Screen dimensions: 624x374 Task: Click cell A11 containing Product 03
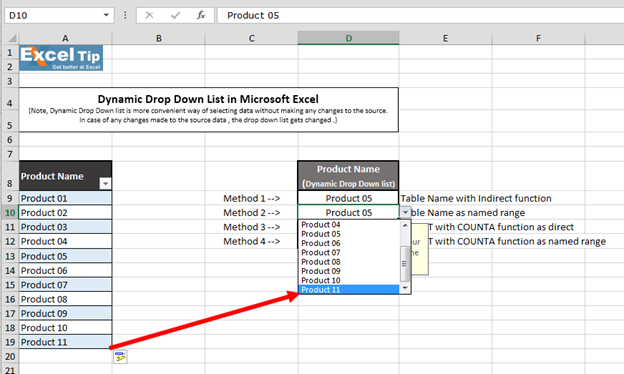(65, 227)
